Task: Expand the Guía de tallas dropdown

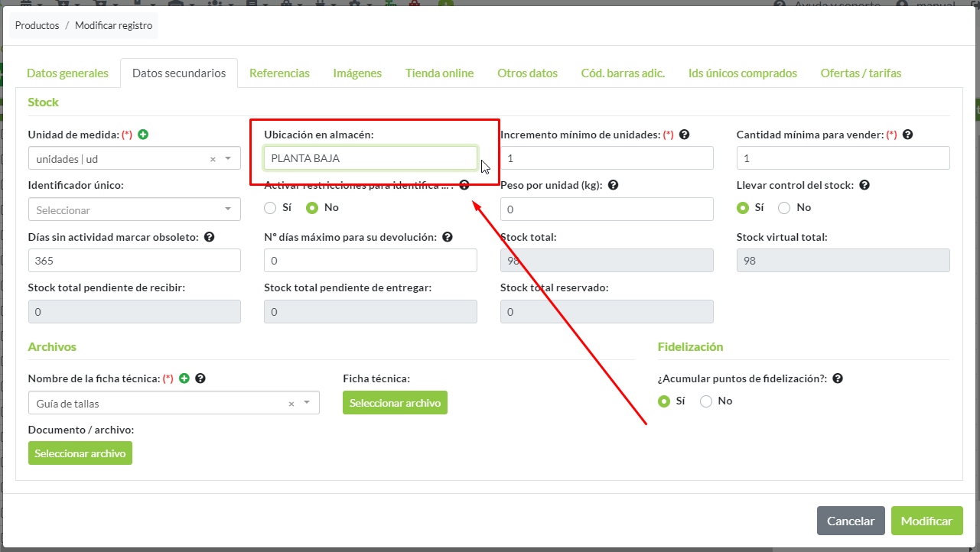Action: point(307,404)
